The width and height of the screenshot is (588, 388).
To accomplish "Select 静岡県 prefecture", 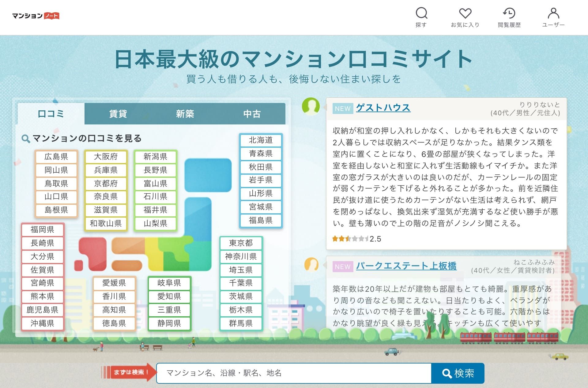I will click(169, 323).
